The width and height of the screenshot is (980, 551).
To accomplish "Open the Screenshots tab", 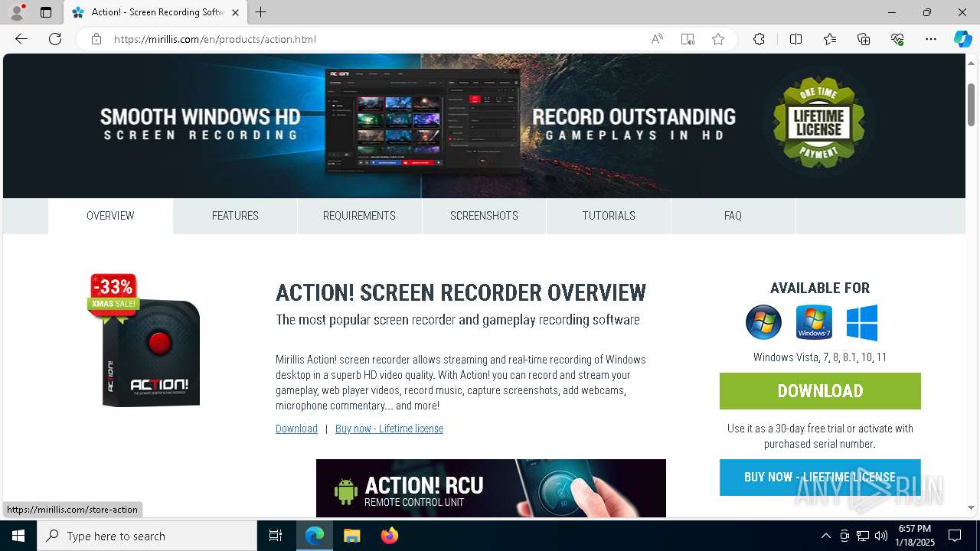I will coord(484,216).
